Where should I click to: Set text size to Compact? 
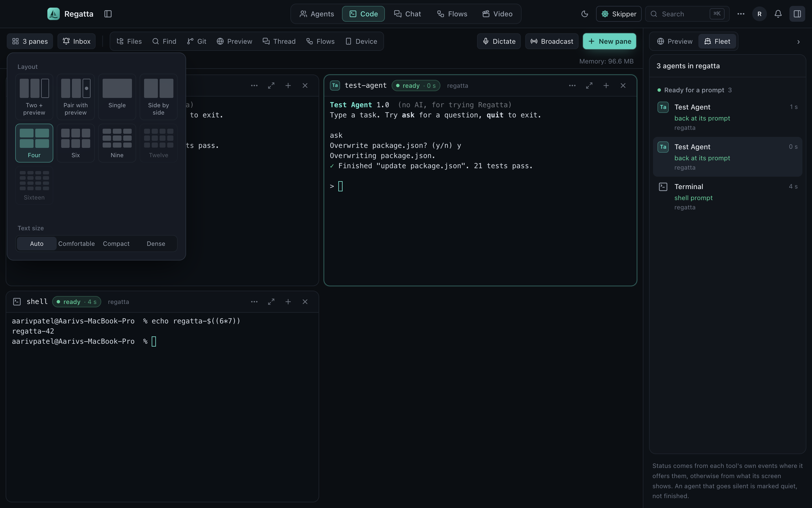click(x=116, y=244)
